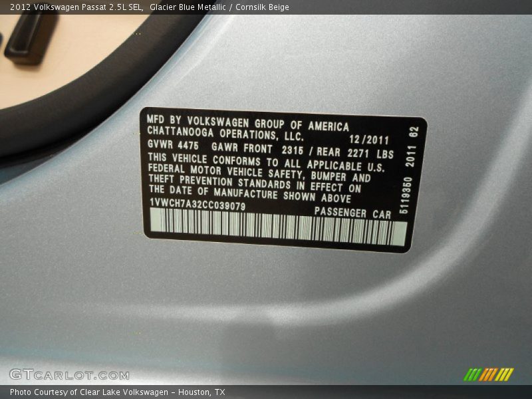Screen dimensions: 532x399
Task: Click the manufacture date "12/2011"
Action: [369, 140]
